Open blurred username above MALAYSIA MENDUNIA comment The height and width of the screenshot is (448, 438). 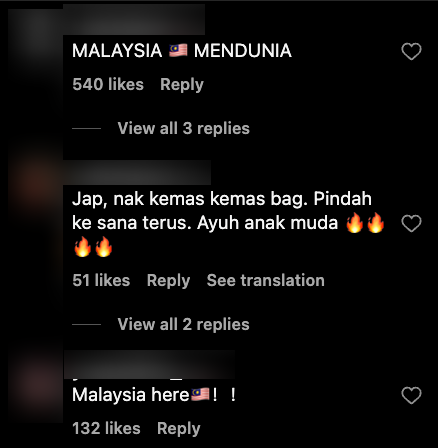tap(134, 20)
